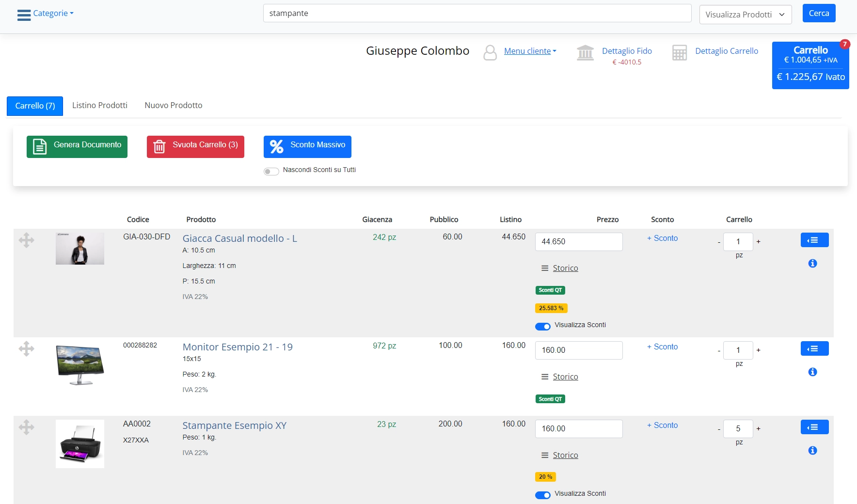
Task: Open blue list button for Giacca Casual row
Action: point(814,240)
